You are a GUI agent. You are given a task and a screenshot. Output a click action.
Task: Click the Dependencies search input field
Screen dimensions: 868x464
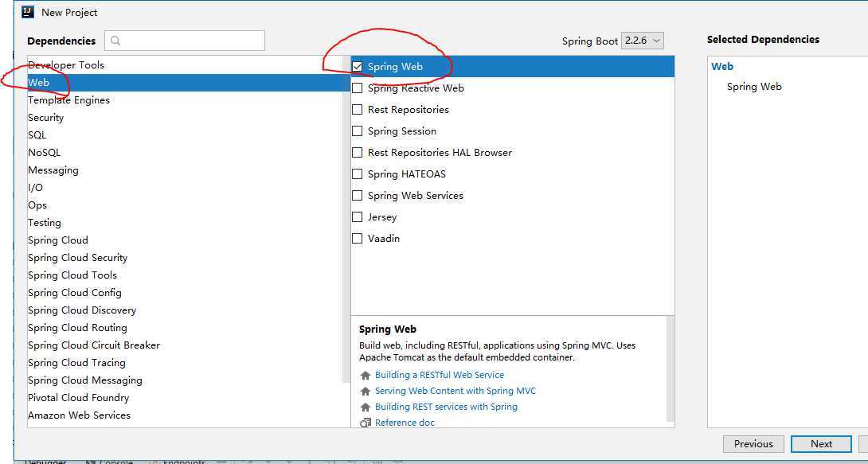(x=185, y=41)
